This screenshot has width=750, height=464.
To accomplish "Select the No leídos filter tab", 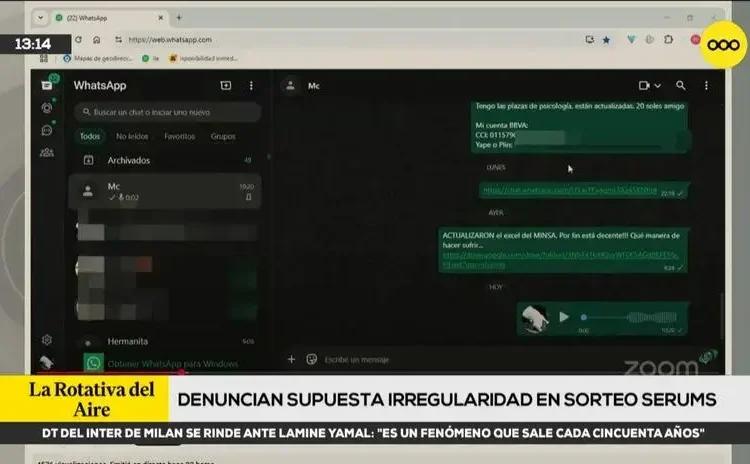I will [132, 136].
